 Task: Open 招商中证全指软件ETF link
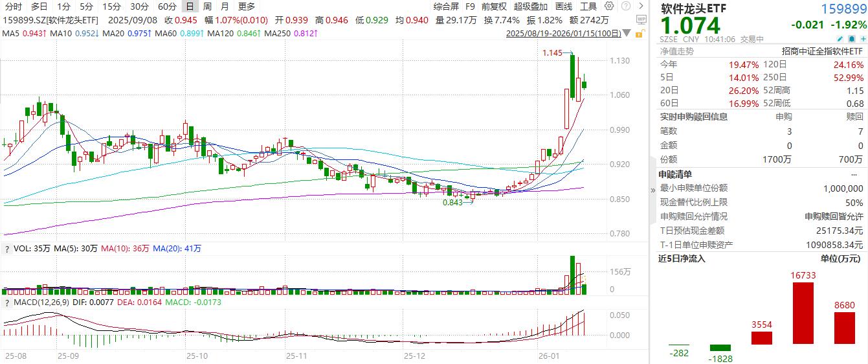822,51
